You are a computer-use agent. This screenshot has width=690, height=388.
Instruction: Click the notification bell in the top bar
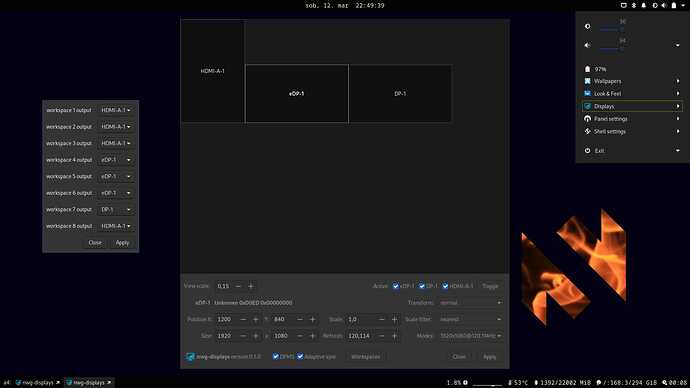(643, 5)
